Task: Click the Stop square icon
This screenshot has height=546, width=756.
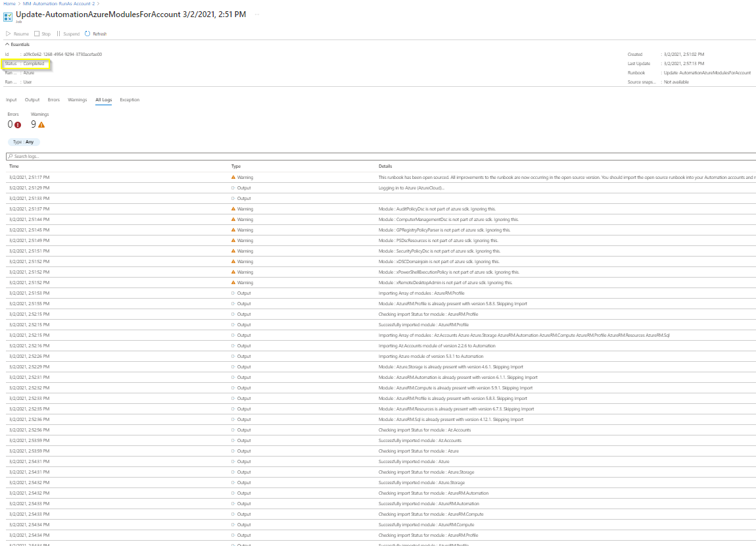Action: tap(37, 34)
